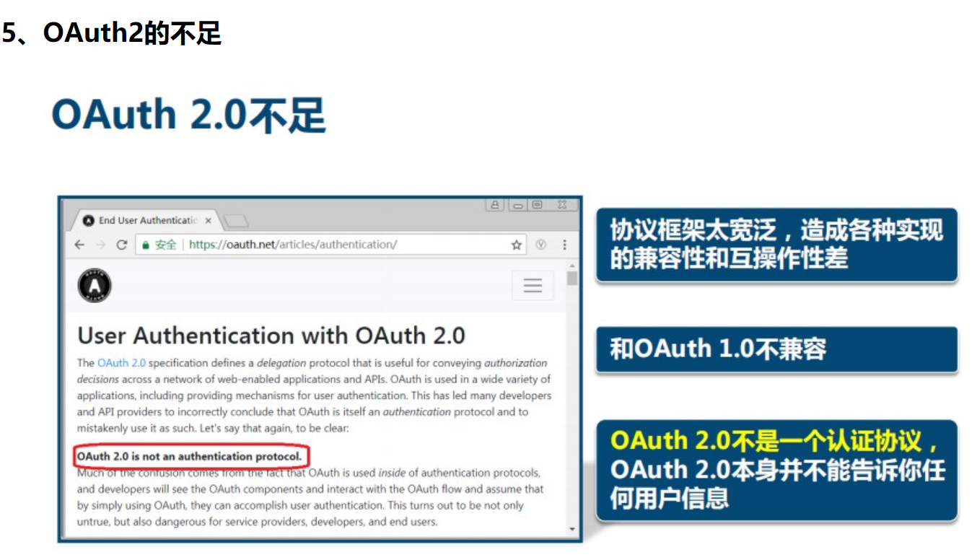
Task: Minimize the browser window
Action: (x=517, y=205)
